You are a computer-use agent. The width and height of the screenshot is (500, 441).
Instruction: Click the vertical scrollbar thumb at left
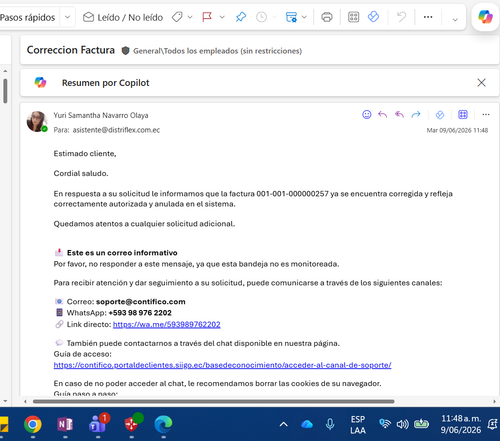pyautogui.click(x=5, y=91)
